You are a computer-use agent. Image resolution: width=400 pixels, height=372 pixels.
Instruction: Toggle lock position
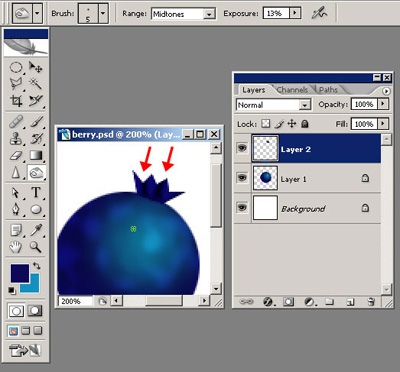click(x=292, y=124)
